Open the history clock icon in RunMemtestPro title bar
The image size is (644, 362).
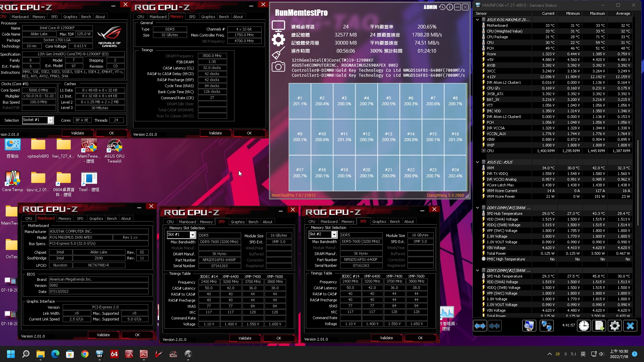click(x=442, y=7)
